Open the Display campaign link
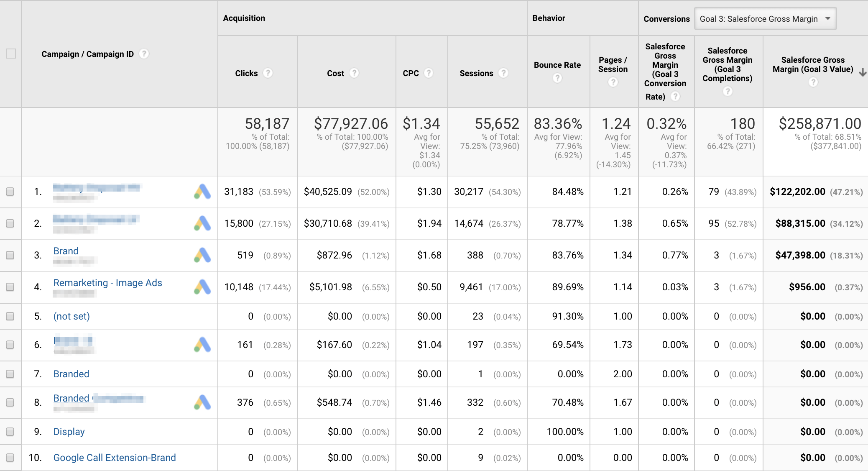Image resolution: width=868 pixels, height=471 pixels. [69, 432]
